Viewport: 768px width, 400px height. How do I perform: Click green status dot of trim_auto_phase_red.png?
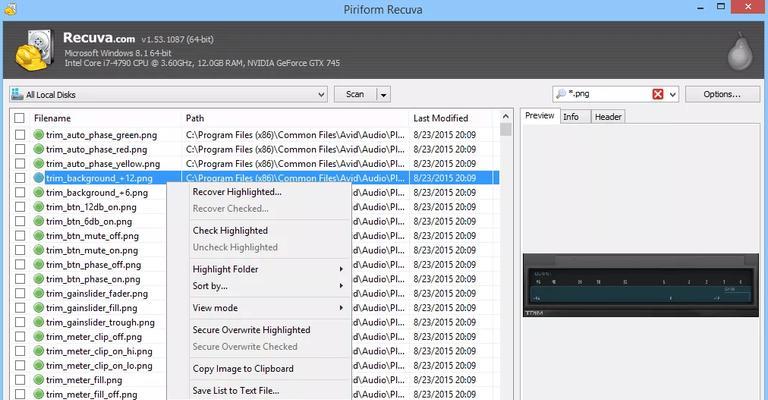tap(39, 149)
